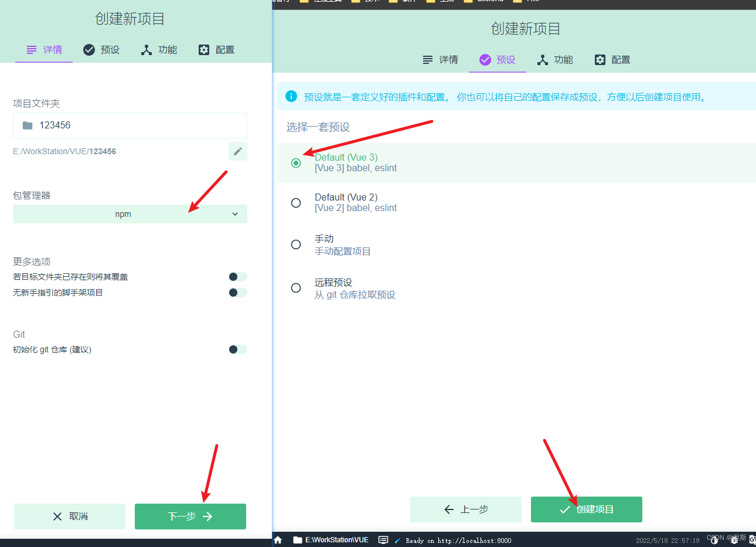
Task: Click the '创建项目' create project button
Action: (x=587, y=509)
